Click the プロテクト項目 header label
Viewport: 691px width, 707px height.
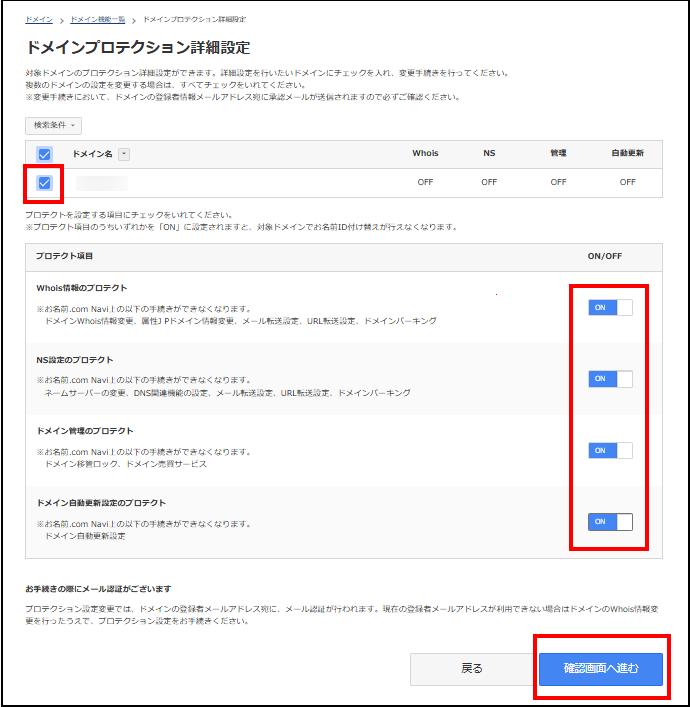[64, 256]
